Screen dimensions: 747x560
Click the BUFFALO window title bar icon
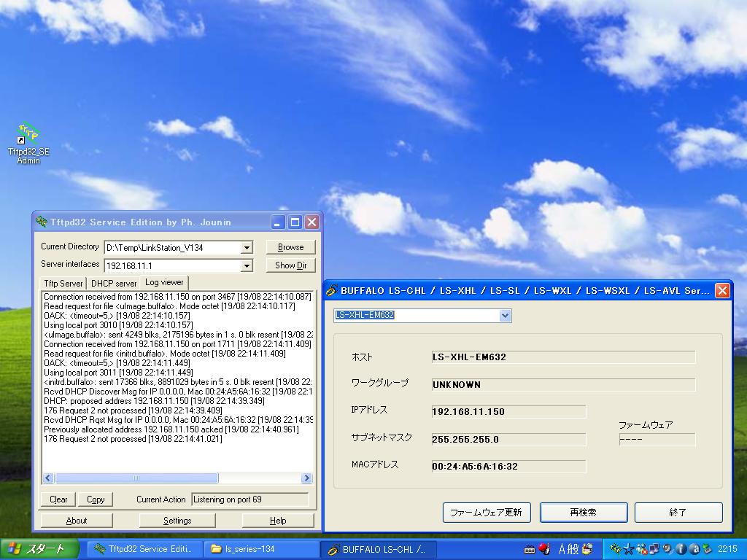click(x=332, y=290)
